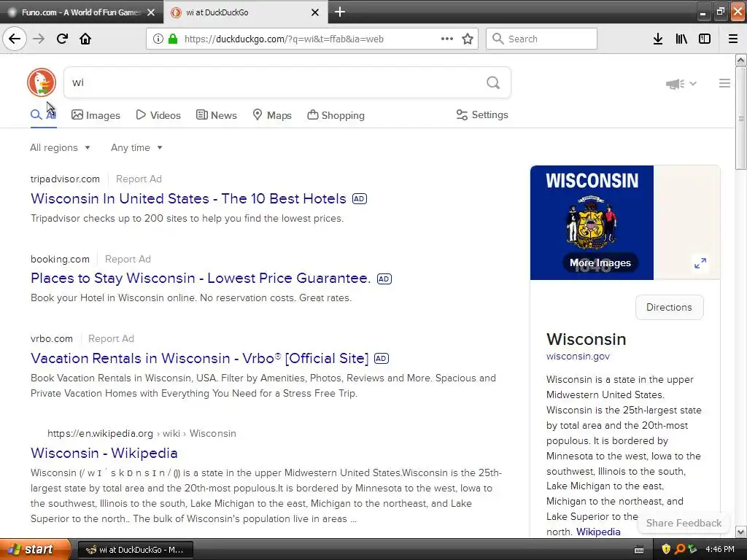The height and width of the screenshot is (560, 747).
Task: Open the Wisconsin - Wikipedia result
Action: [104, 453]
